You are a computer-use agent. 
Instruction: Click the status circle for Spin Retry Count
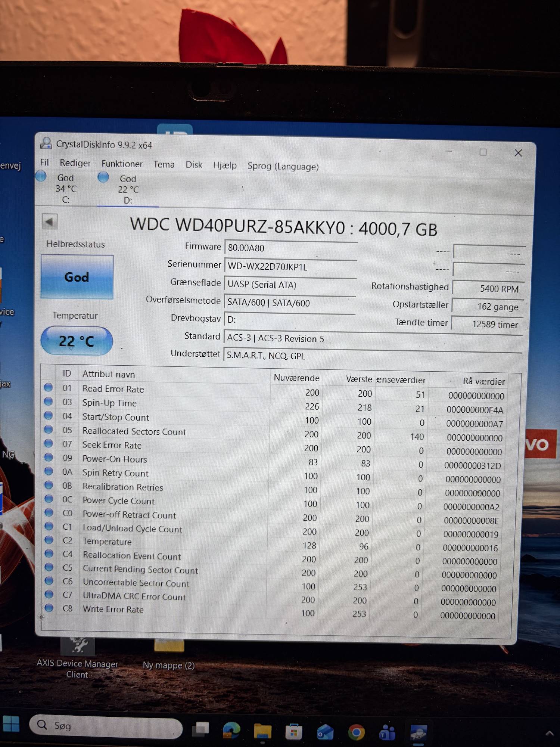(49, 471)
